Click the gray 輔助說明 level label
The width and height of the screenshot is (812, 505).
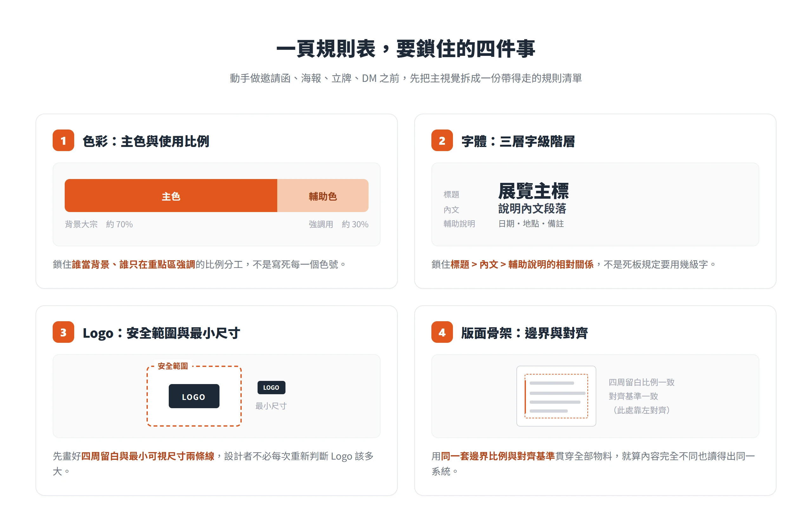[459, 224]
